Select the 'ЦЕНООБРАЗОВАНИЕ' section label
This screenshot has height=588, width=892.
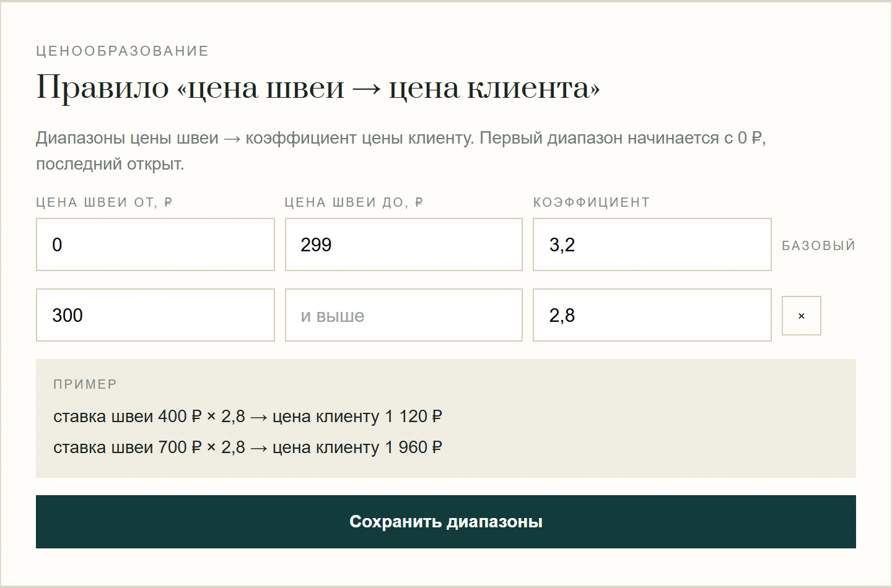tap(122, 51)
